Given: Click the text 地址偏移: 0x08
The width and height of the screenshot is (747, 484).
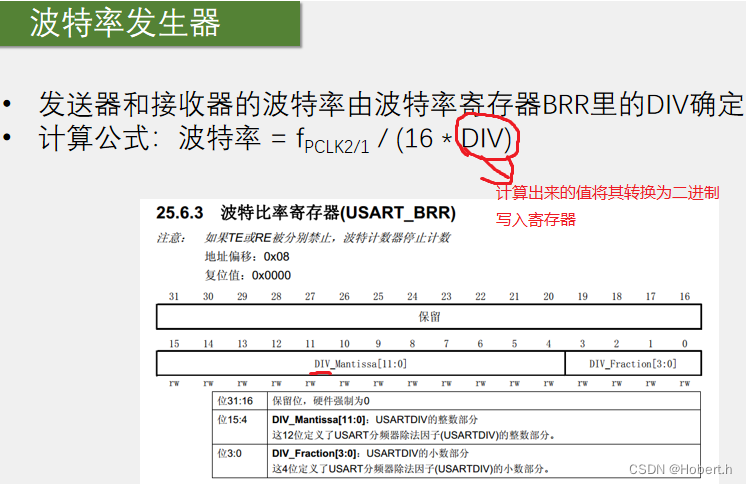Looking at the screenshot, I should pos(247,257).
